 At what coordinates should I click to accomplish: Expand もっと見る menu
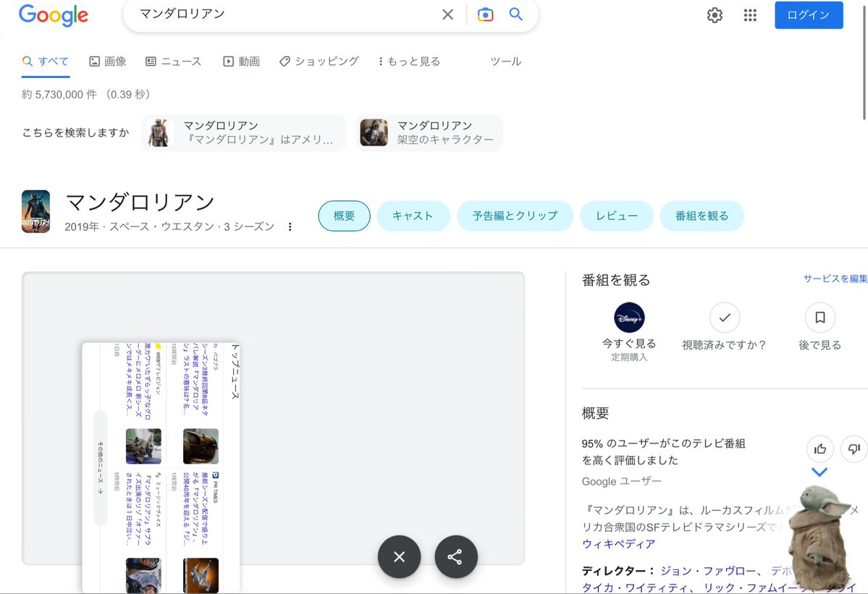click(x=410, y=61)
